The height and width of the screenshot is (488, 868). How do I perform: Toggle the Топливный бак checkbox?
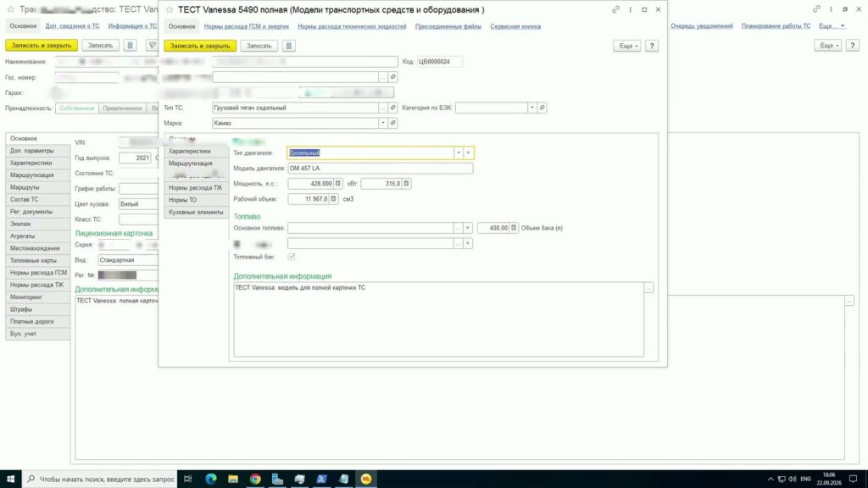292,257
